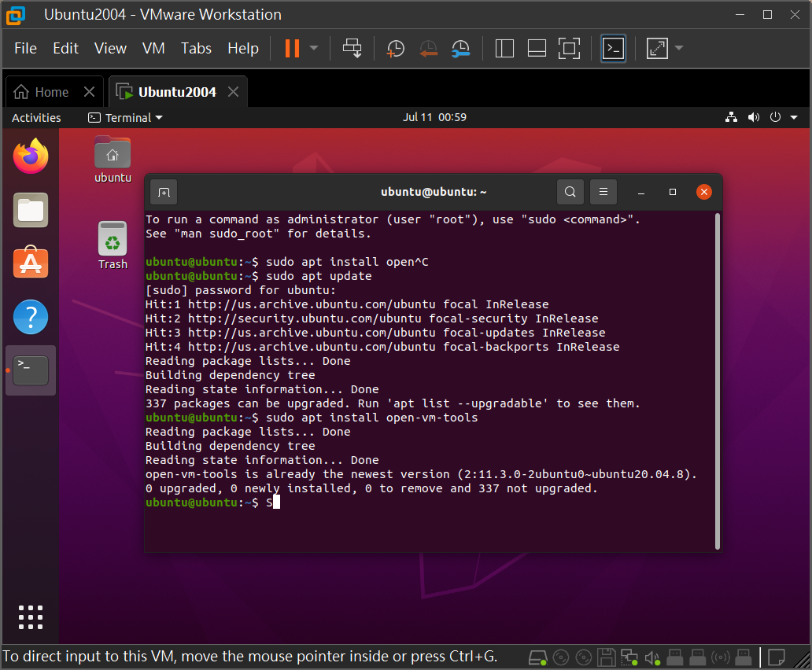Expand the power options dropdown arrow

[x=314, y=49]
